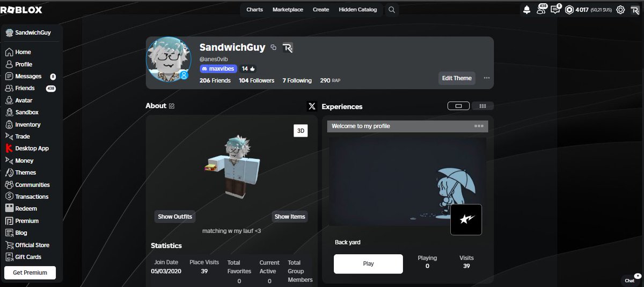Screen dimensions: 644x287
Task: Open friend requests icon in top bar
Action: click(540, 10)
